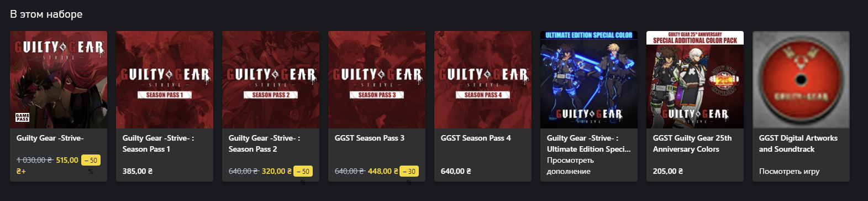Click 'Посмотреть игру' for Digital Artworks
This screenshot has height=201, width=868.
[x=789, y=171]
